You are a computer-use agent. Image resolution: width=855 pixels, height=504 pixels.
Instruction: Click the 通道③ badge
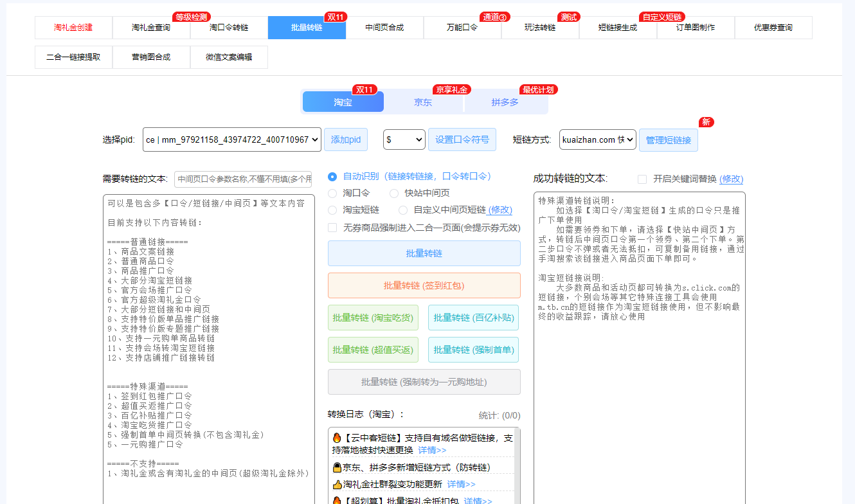pyautogui.click(x=495, y=17)
